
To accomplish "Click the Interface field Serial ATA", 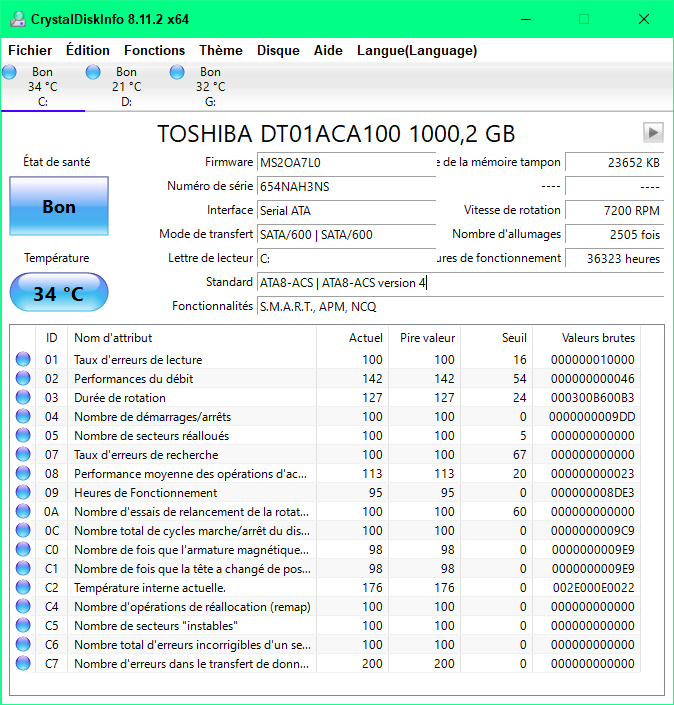I will coord(346,210).
